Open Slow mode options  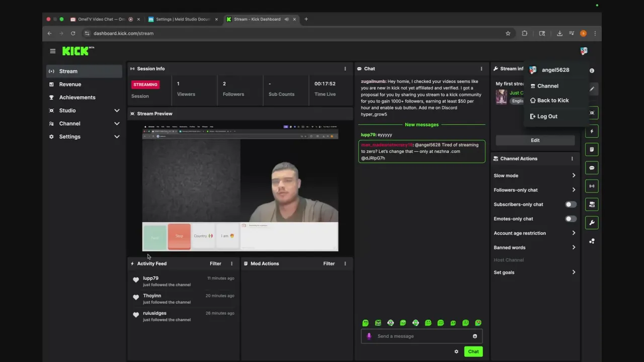click(535, 175)
